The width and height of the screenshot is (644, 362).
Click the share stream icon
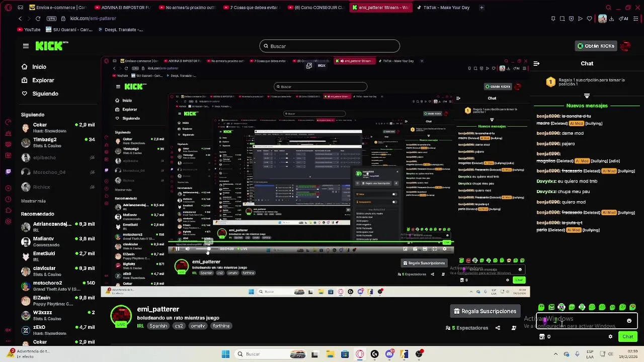point(498,328)
